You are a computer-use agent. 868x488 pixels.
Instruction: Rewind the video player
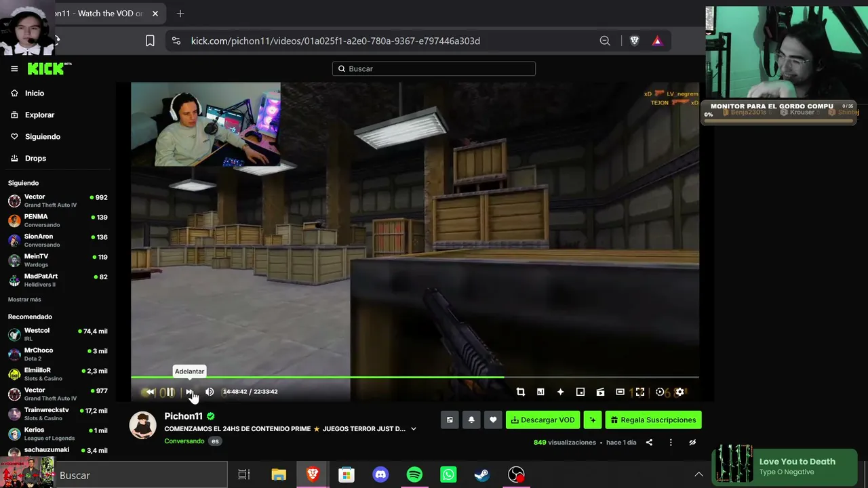(x=150, y=392)
